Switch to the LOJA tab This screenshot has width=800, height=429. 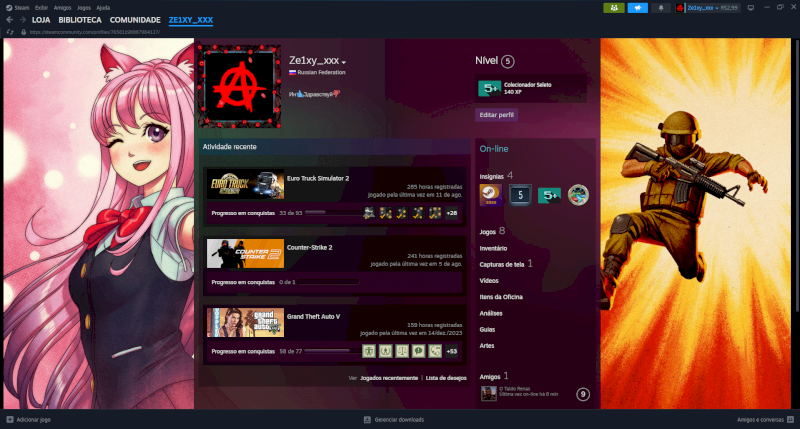[x=41, y=20]
